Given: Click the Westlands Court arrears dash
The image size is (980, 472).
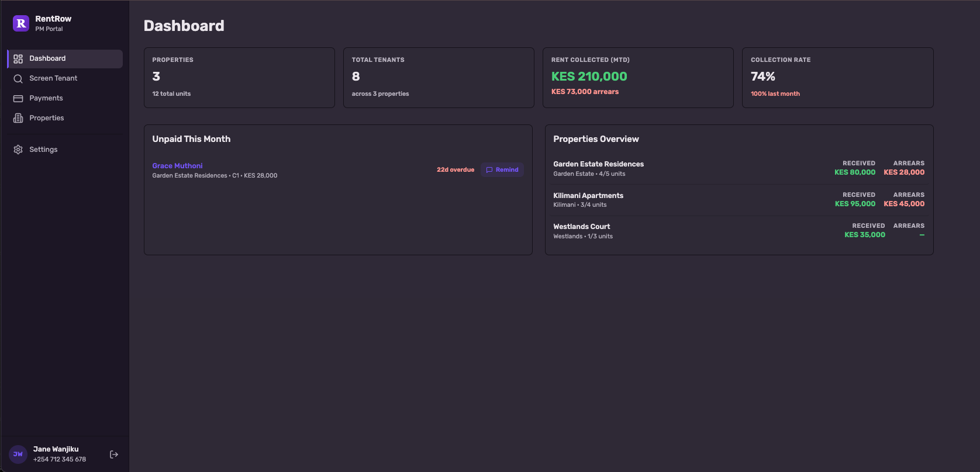Looking at the screenshot, I should (x=922, y=235).
